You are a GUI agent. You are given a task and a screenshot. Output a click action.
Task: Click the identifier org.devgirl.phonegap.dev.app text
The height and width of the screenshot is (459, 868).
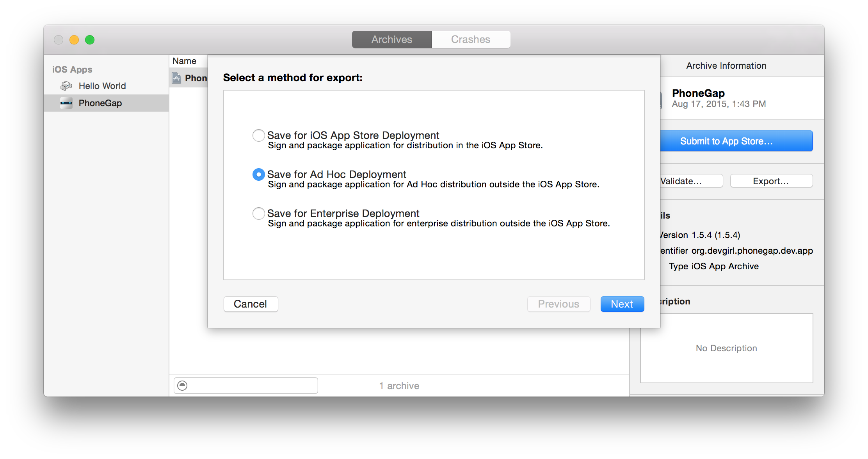(752, 251)
